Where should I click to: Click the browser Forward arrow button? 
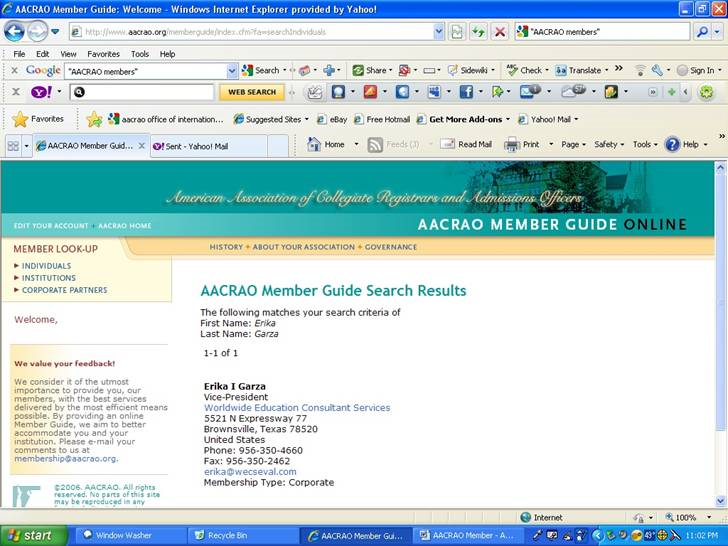click(x=38, y=32)
